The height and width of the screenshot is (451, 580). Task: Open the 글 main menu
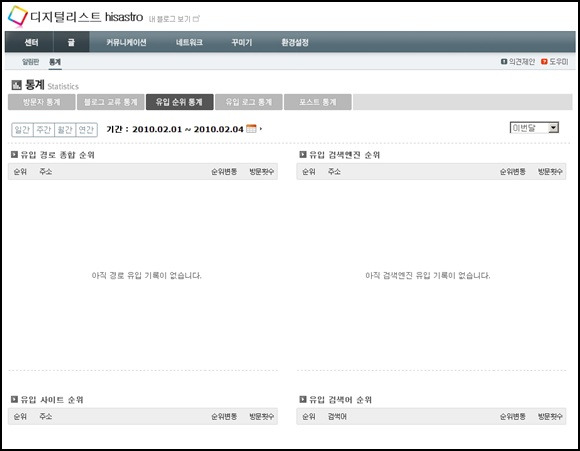click(71, 42)
